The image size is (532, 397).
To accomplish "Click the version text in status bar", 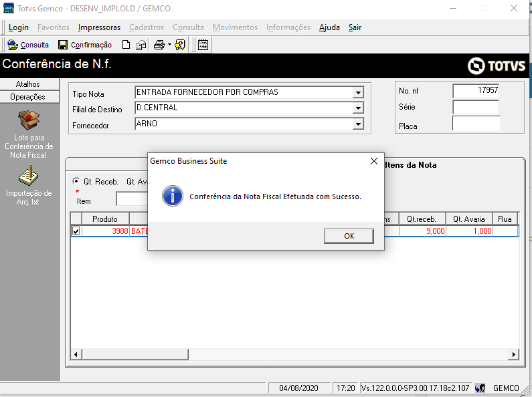I will tap(416, 388).
